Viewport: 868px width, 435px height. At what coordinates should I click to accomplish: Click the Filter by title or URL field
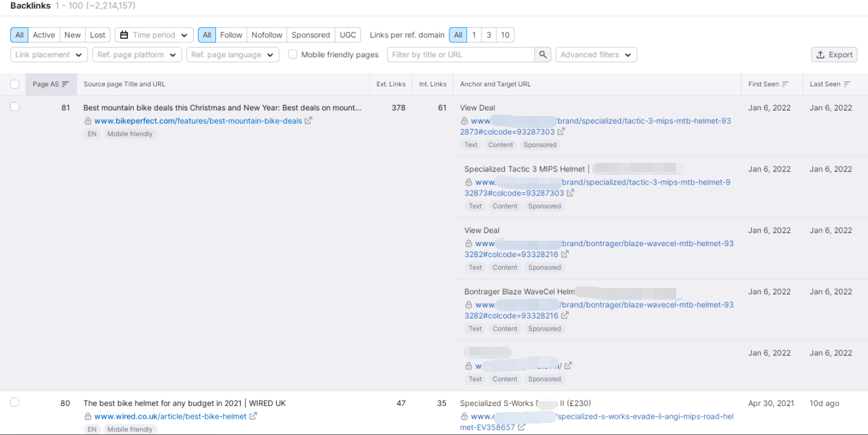point(461,55)
